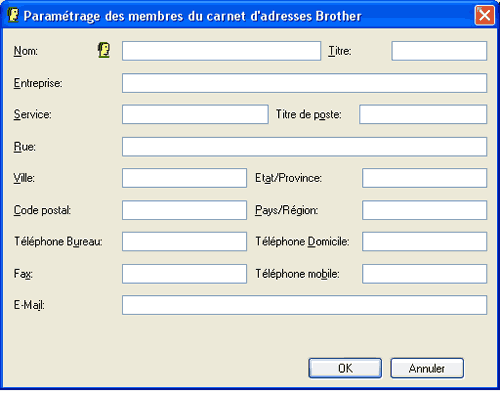Click the Rue address field
Screen dimensions: 500x394
point(304,147)
